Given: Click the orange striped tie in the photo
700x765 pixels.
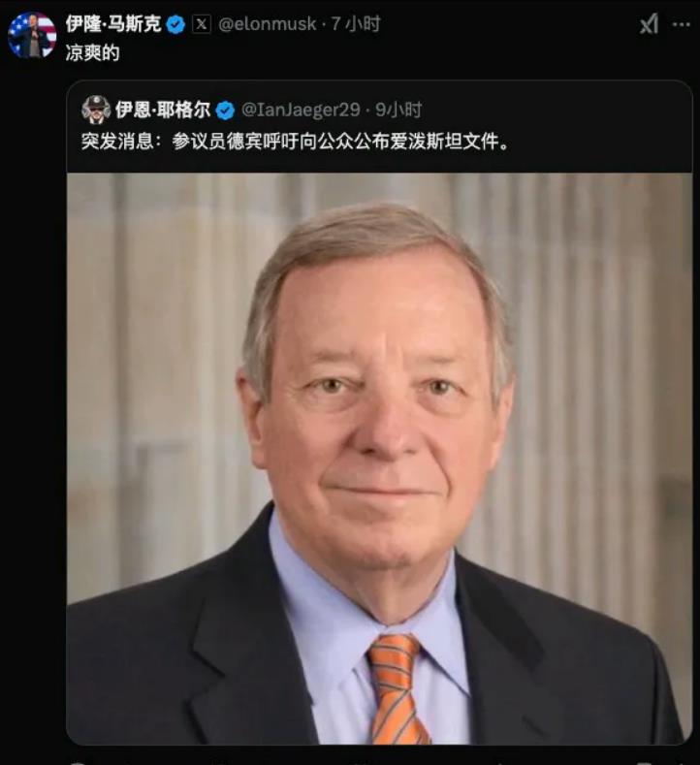Looking at the screenshot, I should point(397,689).
